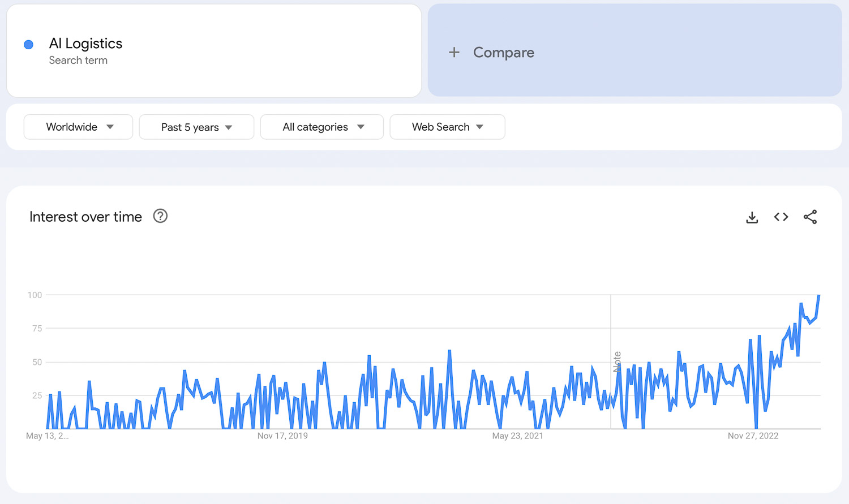Select the May 23, 2021 axis label

tap(517, 436)
